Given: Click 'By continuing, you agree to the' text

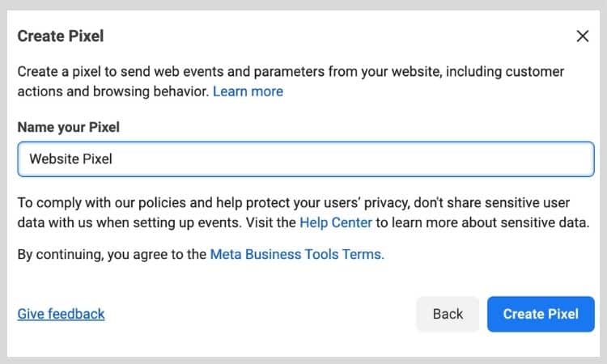Looking at the screenshot, I should [112, 255].
